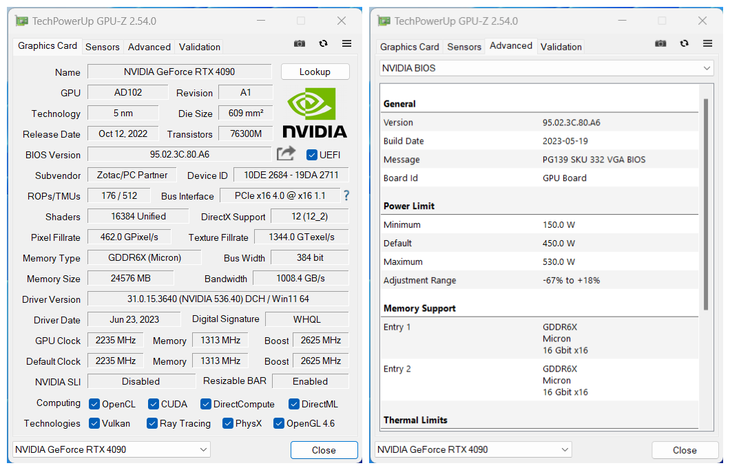
Task: Click the BIOS Version text field
Action: [x=179, y=155]
